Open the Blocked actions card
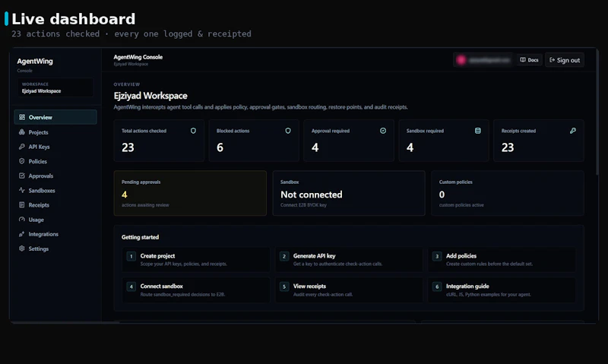This screenshot has height=364, width=608. [x=254, y=141]
